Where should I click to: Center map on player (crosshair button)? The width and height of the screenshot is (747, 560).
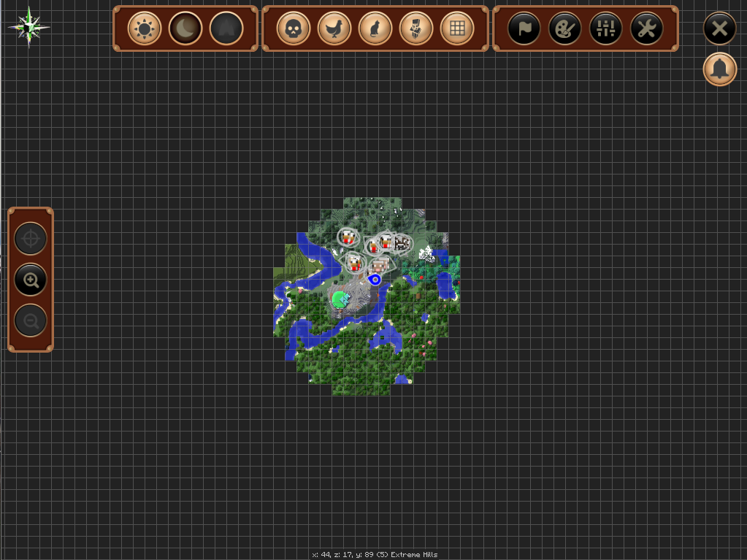click(31, 239)
